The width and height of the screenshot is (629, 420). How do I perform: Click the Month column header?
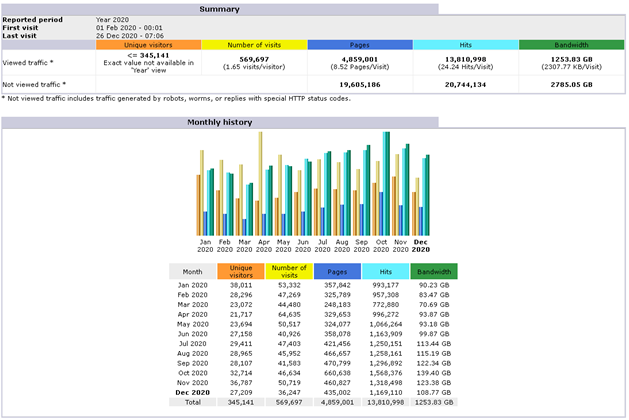coord(190,270)
